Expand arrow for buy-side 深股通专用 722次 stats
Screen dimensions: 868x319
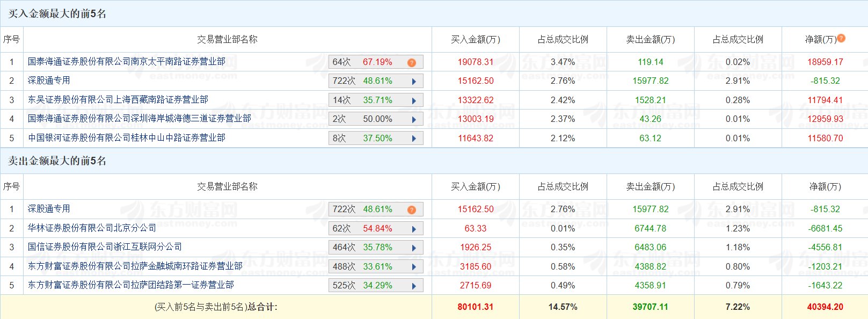click(x=414, y=82)
